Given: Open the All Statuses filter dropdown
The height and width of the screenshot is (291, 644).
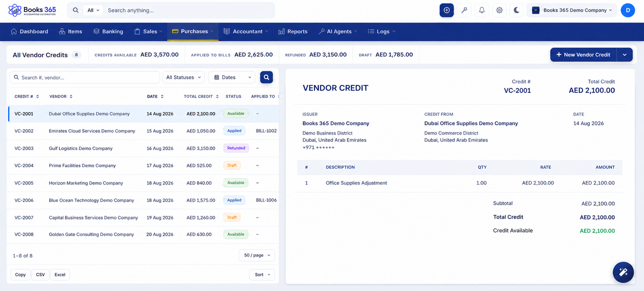Looking at the screenshot, I should [x=184, y=77].
